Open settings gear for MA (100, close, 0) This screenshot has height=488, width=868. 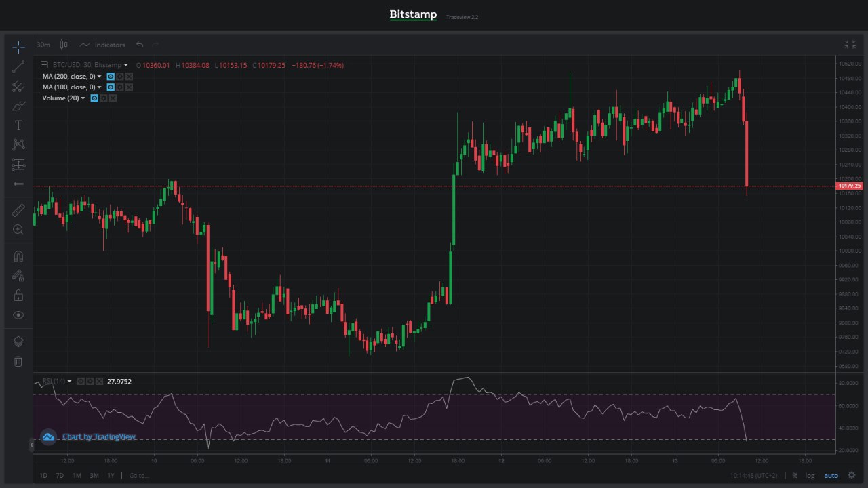(x=120, y=87)
